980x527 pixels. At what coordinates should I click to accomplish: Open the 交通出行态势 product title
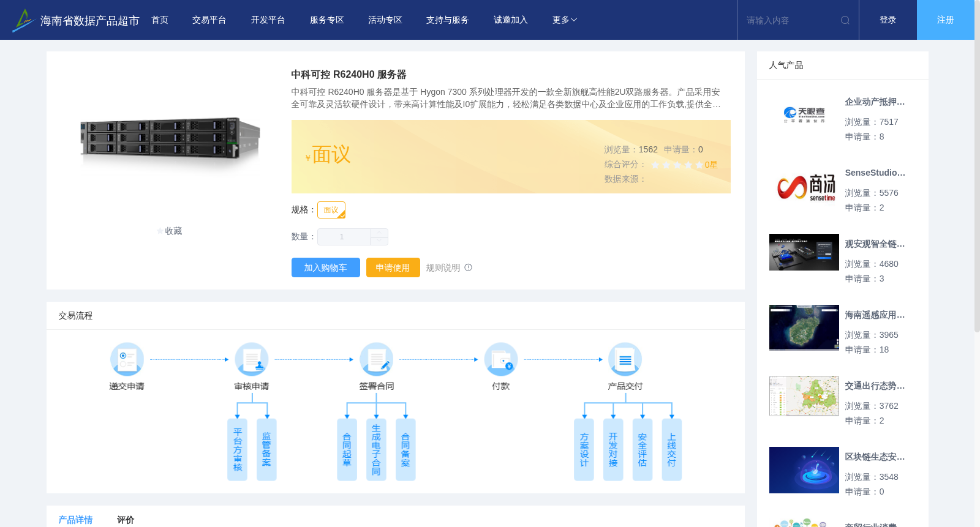(x=875, y=386)
